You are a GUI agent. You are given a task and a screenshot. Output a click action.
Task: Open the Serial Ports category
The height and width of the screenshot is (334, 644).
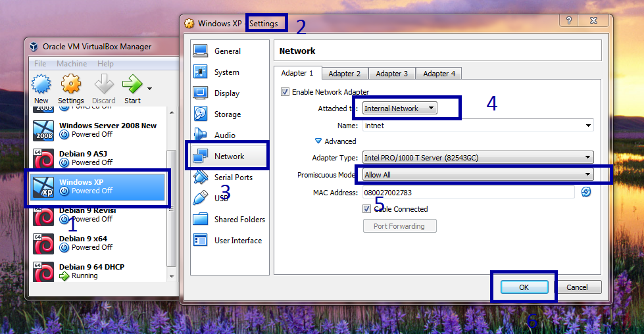(230, 178)
